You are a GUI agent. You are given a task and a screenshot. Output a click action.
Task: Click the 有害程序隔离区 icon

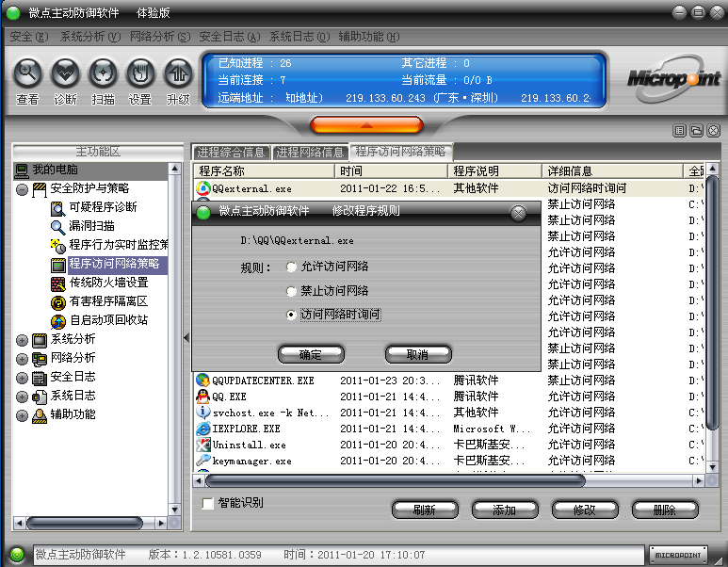(x=57, y=302)
